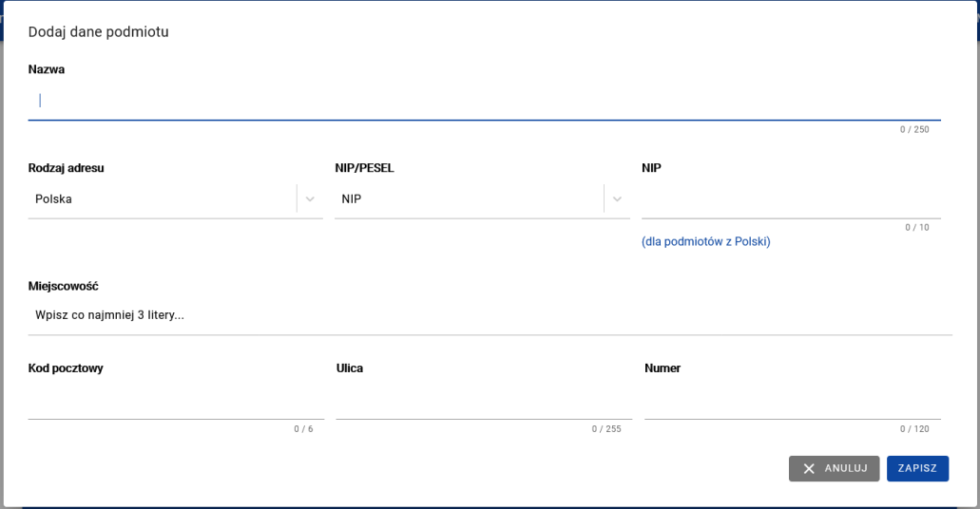Click the Kod pocztowy label
980x509 pixels.
66,368
